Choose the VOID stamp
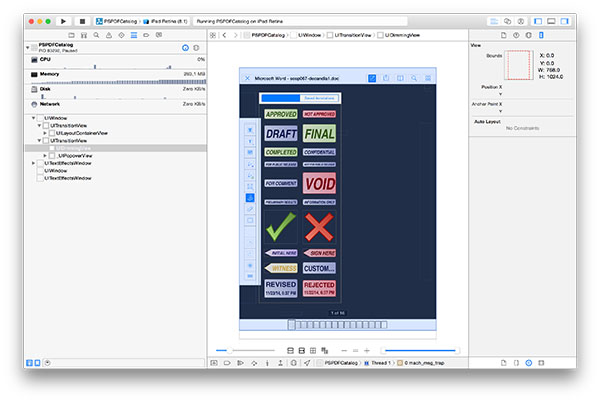 pyautogui.click(x=319, y=184)
